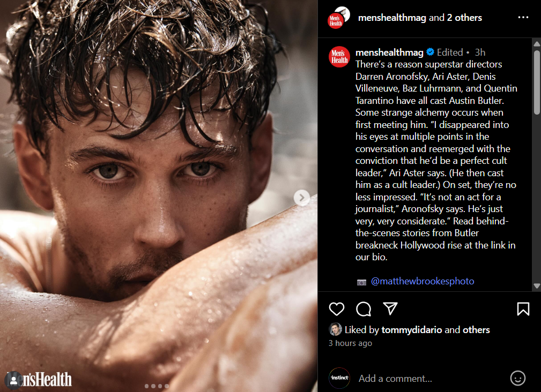This screenshot has width=541, height=392.
Task: Open menshealthmag header username
Action: tap(392, 18)
